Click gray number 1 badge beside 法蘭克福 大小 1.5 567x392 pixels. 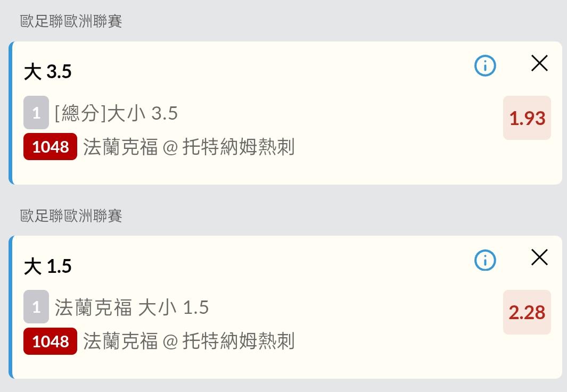click(x=36, y=307)
